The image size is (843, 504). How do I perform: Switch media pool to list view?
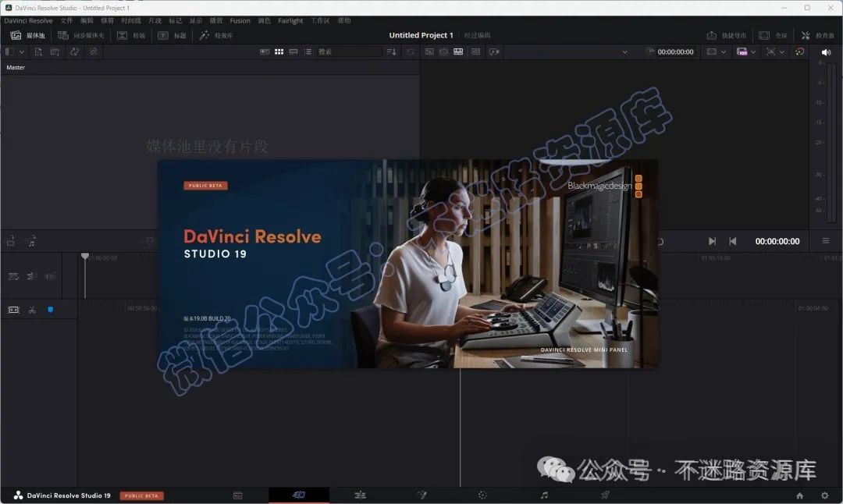click(308, 51)
